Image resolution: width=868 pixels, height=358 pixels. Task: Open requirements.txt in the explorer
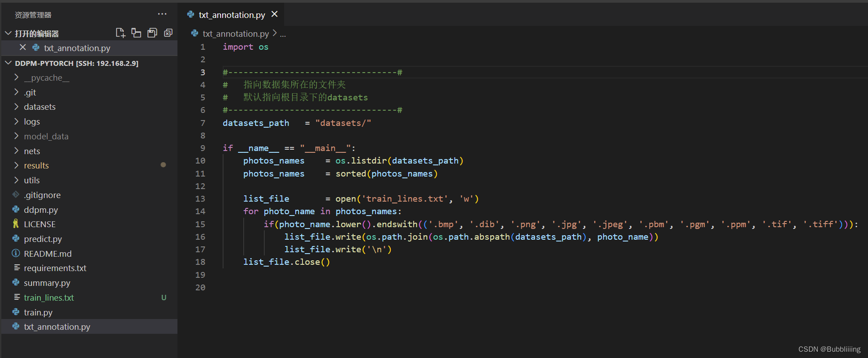click(x=90, y=268)
